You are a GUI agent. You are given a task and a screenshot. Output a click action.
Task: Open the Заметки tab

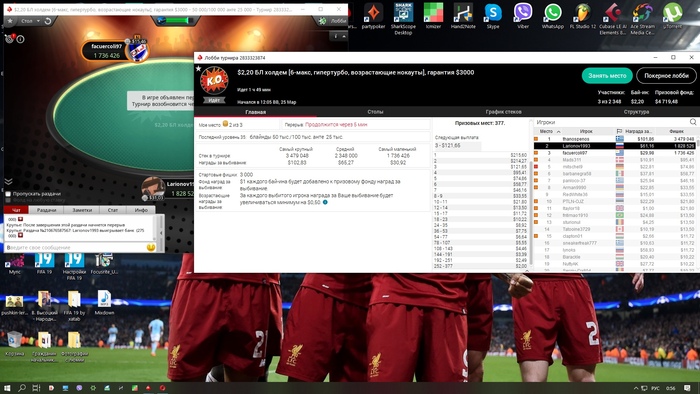pyautogui.click(x=82, y=210)
